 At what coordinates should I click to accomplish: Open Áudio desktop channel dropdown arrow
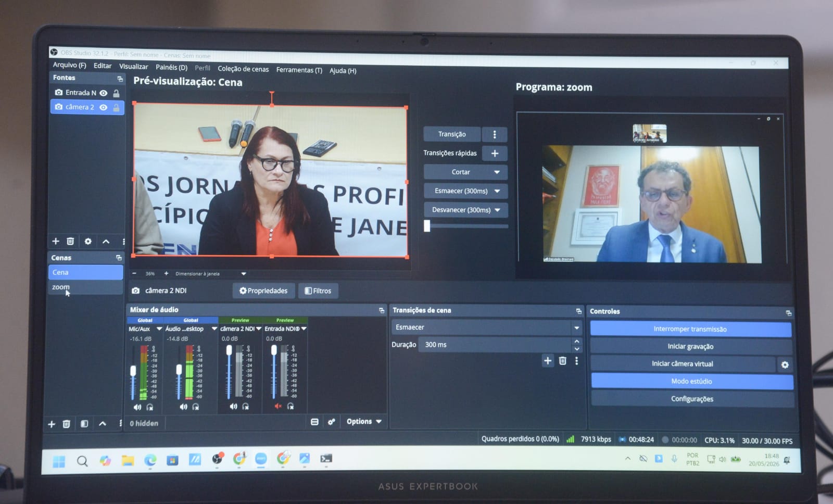click(214, 329)
